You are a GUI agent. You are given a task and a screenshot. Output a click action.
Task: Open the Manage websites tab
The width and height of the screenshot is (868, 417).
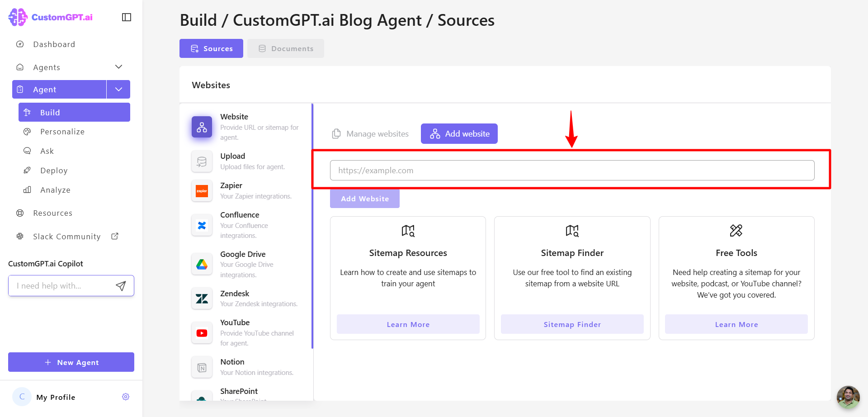coord(370,134)
